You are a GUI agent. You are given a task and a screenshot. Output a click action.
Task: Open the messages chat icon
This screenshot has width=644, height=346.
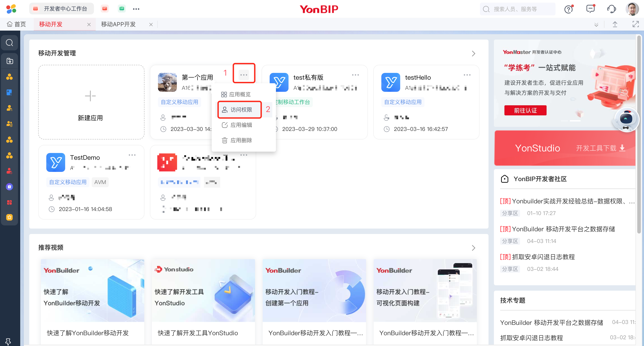click(x=590, y=9)
